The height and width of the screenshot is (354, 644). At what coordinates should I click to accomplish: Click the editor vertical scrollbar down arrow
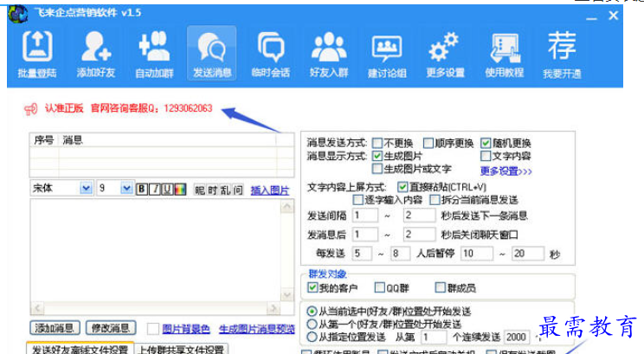[287, 294]
